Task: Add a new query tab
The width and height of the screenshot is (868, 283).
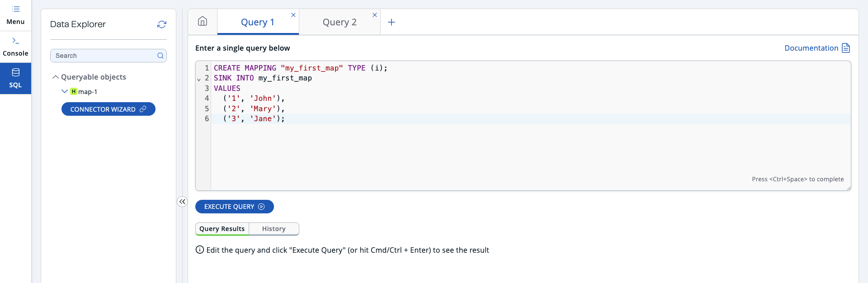Action: tap(392, 22)
